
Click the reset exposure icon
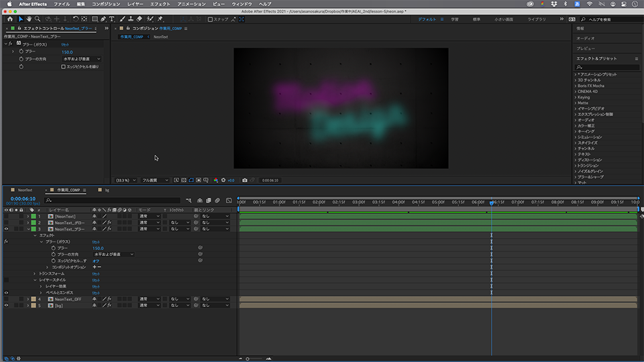223,180
